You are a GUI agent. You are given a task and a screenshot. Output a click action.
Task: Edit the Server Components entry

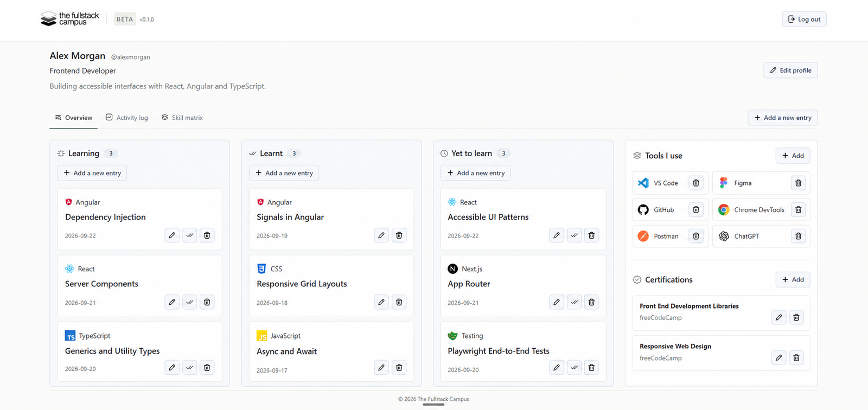172,302
